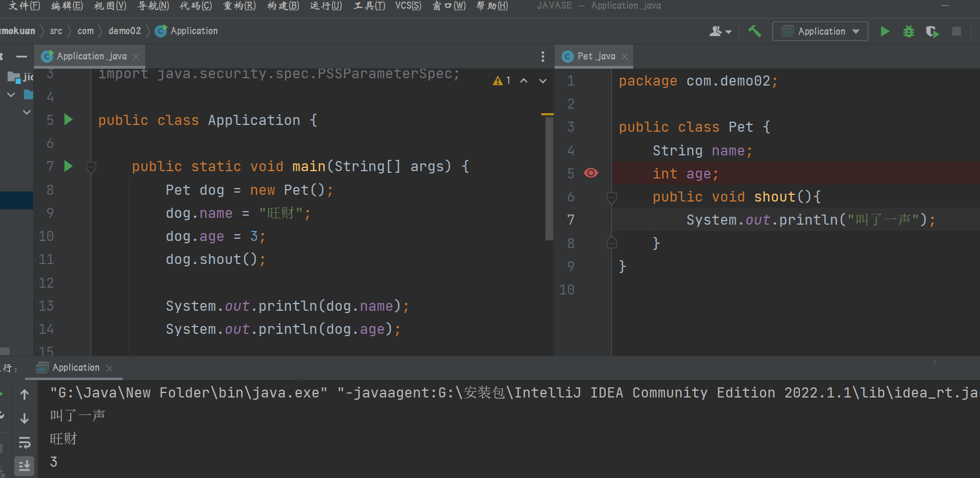Image resolution: width=980 pixels, height=478 pixels.
Task: Close the Application.java editor tab
Action: pyautogui.click(x=136, y=56)
